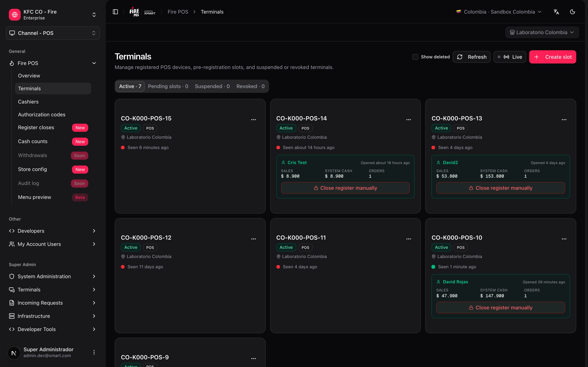Click the Fire POS logo
Screen dimensions: 588x367
pyautogui.click(x=134, y=12)
